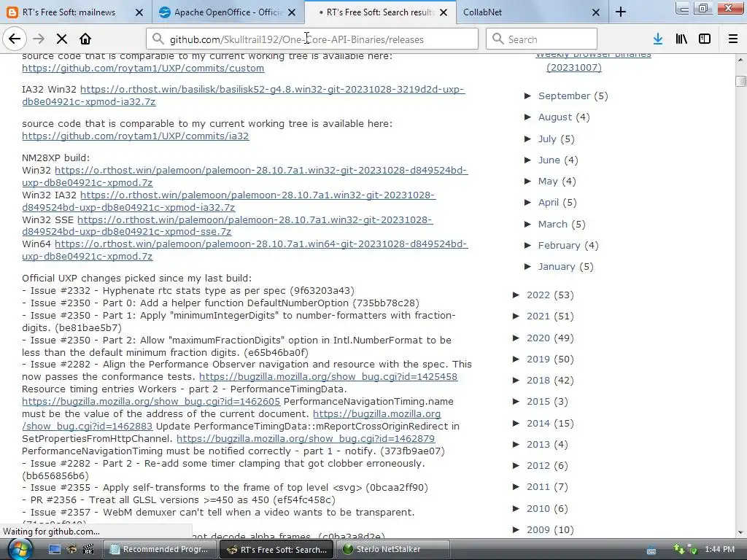Switch to the Apache OpenOffice tab
The width and height of the screenshot is (747, 560).
coord(228,12)
